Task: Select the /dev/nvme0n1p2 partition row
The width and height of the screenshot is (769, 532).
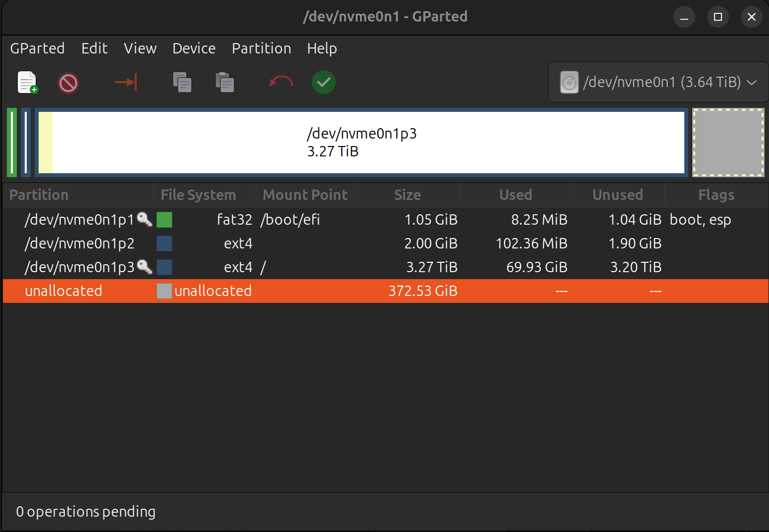Action: tap(385, 243)
